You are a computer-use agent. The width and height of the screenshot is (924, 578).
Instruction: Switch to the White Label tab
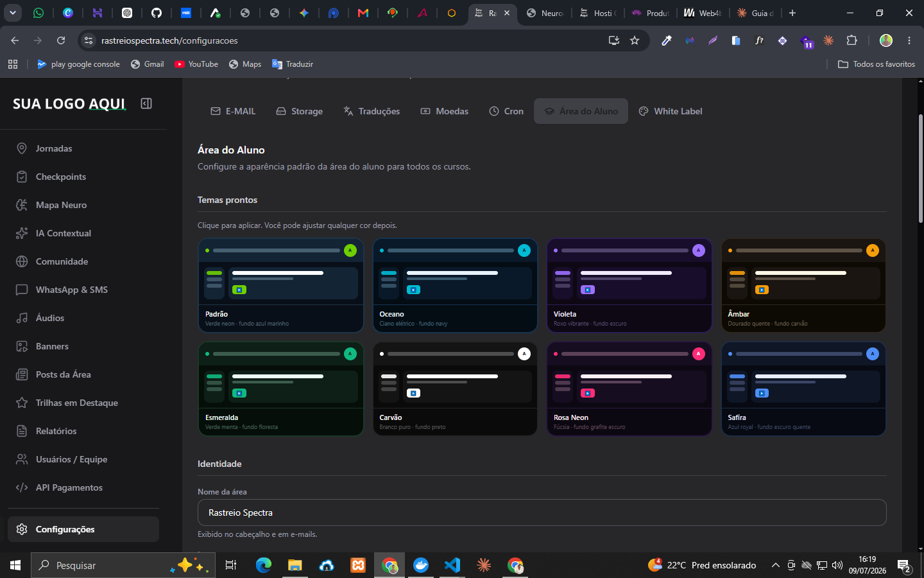coord(671,111)
